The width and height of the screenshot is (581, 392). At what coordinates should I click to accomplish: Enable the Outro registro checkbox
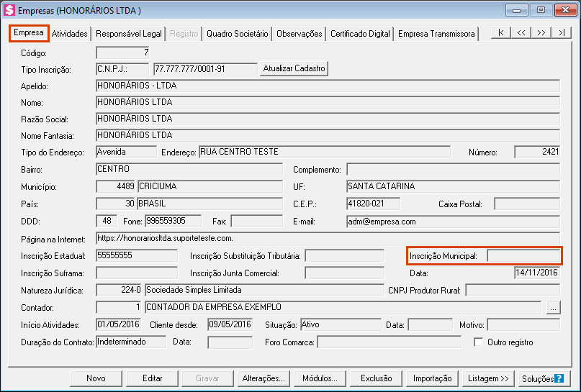point(478,342)
